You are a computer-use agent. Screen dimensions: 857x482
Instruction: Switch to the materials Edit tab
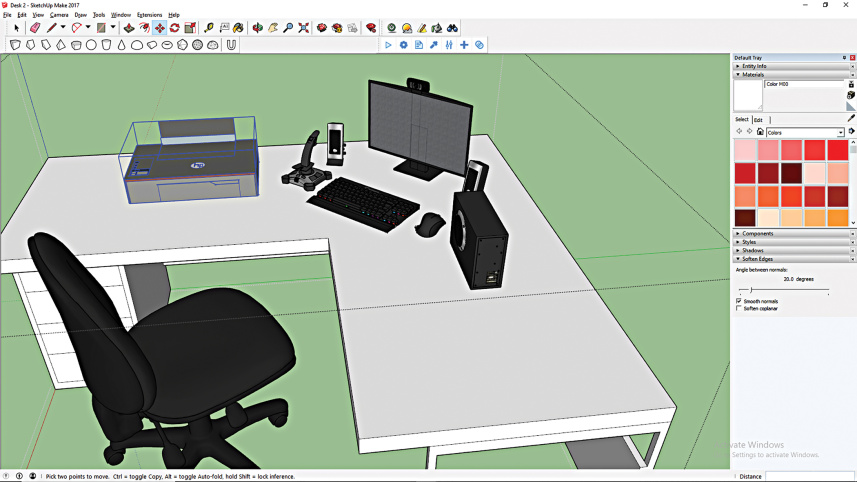(x=758, y=120)
